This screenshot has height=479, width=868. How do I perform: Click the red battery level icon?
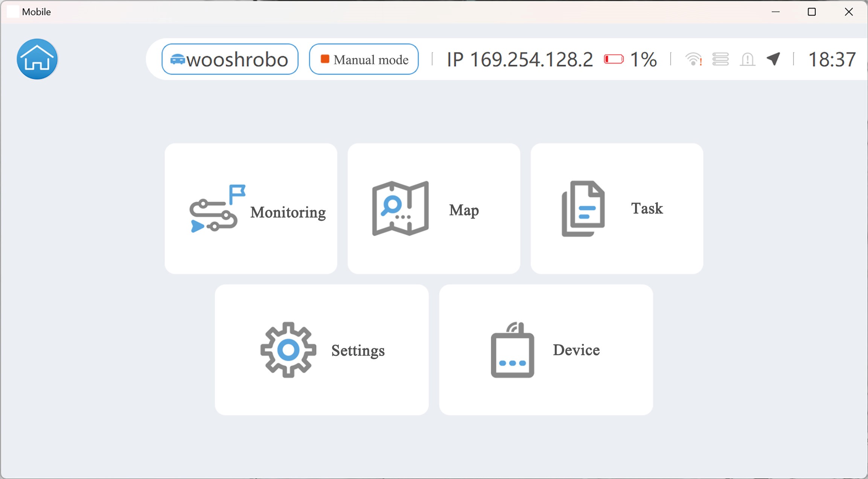614,59
